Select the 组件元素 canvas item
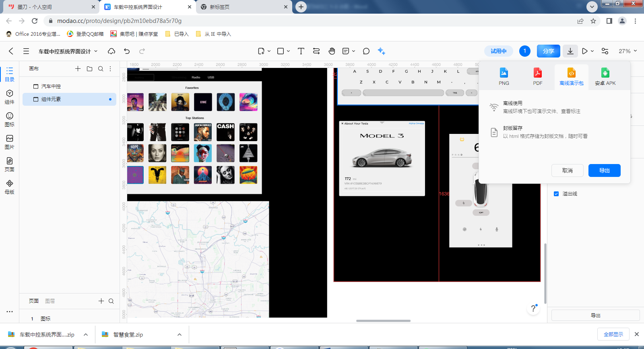Image resolution: width=644 pixels, height=349 pixels. (69, 99)
